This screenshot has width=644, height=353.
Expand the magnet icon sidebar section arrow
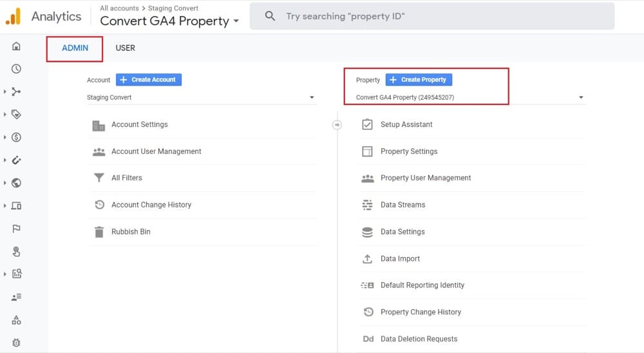pyautogui.click(x=5, y=160)
